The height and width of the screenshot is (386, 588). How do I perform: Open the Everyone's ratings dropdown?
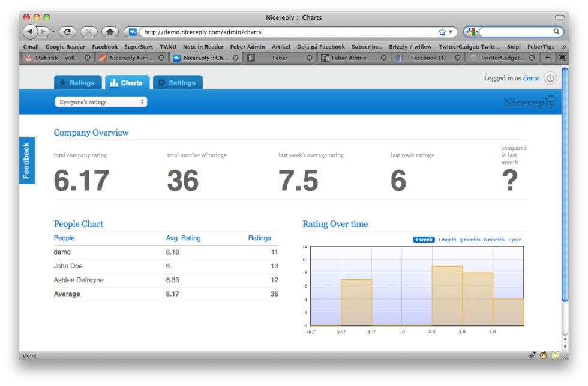(101, 102)
